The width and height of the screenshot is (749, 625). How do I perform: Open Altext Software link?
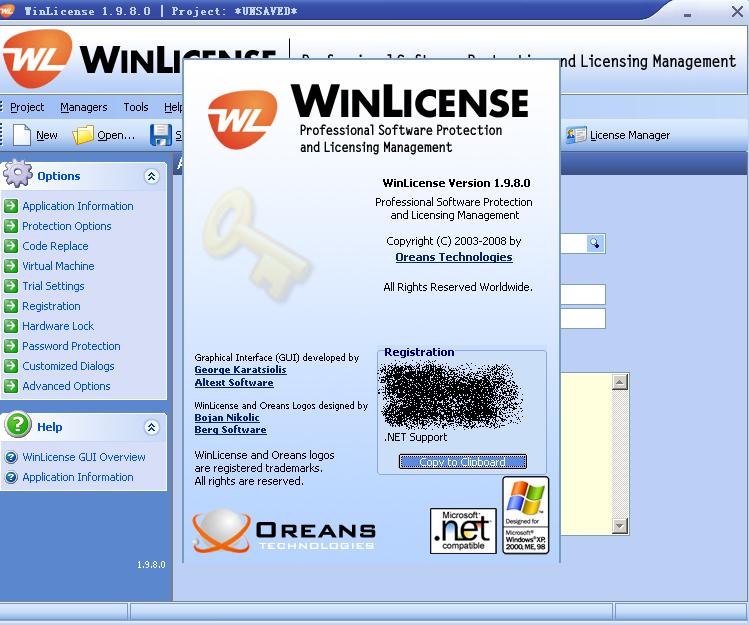234,382
